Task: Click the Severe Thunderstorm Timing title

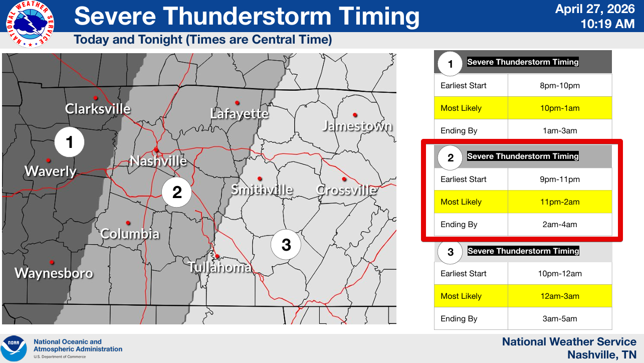Action: click(247, 16)
